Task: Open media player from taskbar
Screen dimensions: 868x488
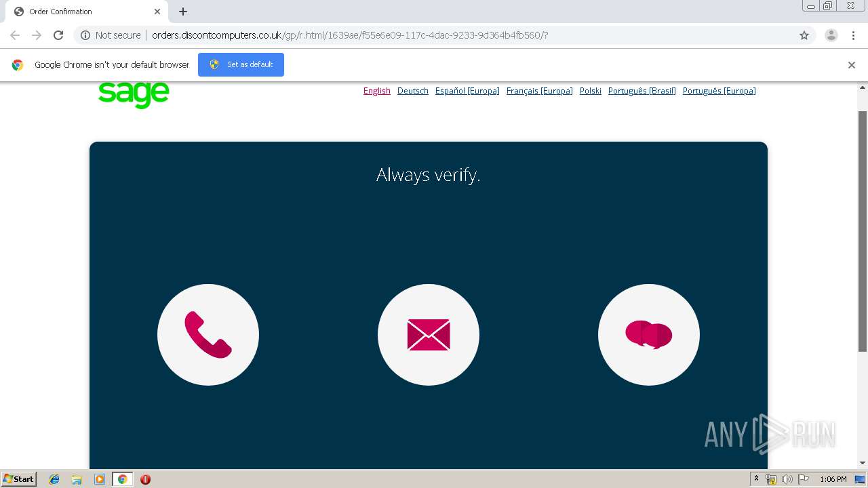Action: pyautogui.click(x=100, y=479)
